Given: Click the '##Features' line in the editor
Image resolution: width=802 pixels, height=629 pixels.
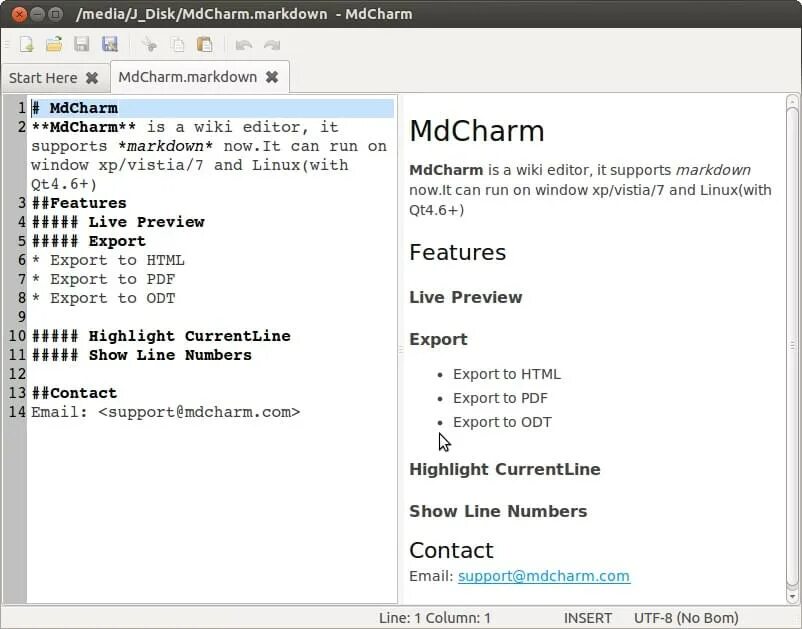Looking at the screenshot, I should click(x=79, y=203).
